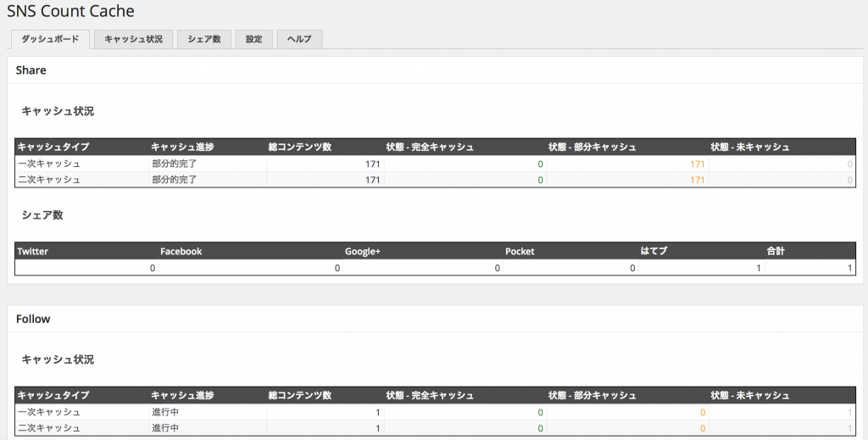868x440 pixels.
Task: Click the Share section heading
Action: pyautogui.click(x=31, y=70)
